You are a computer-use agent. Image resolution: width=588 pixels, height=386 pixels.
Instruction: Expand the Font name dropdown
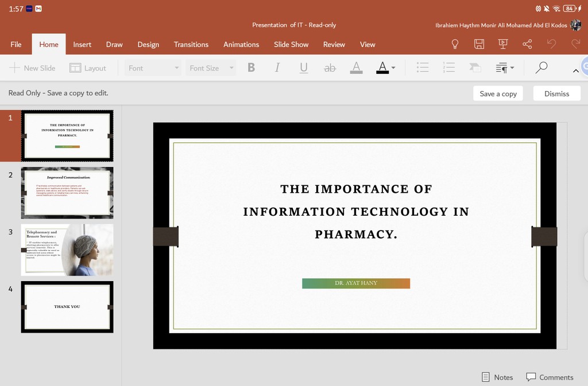tap(176, 68)
